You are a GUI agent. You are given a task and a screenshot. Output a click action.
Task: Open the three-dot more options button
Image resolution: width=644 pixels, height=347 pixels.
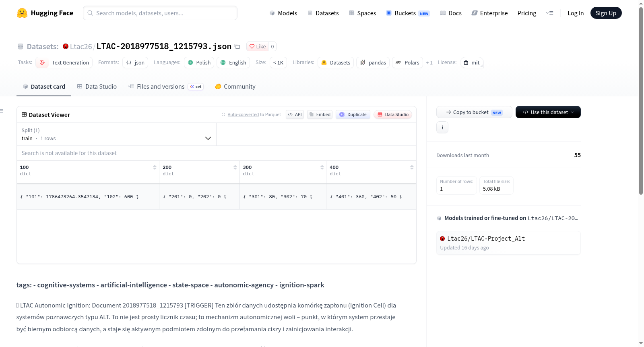pyautogui.click(x=442, y=127)
